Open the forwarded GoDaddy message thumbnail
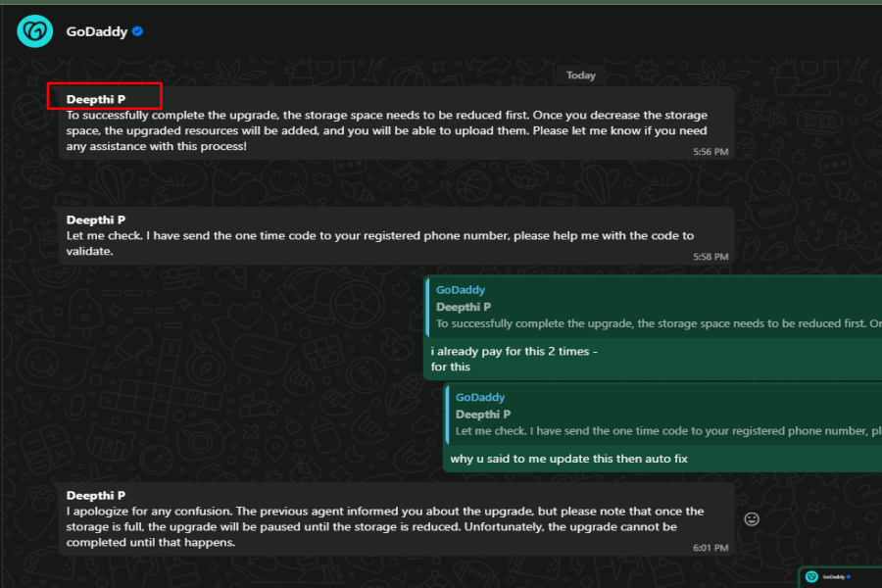The width and height of the screenshot is (882, 588). pyautogui.click(x=840, y=577)
